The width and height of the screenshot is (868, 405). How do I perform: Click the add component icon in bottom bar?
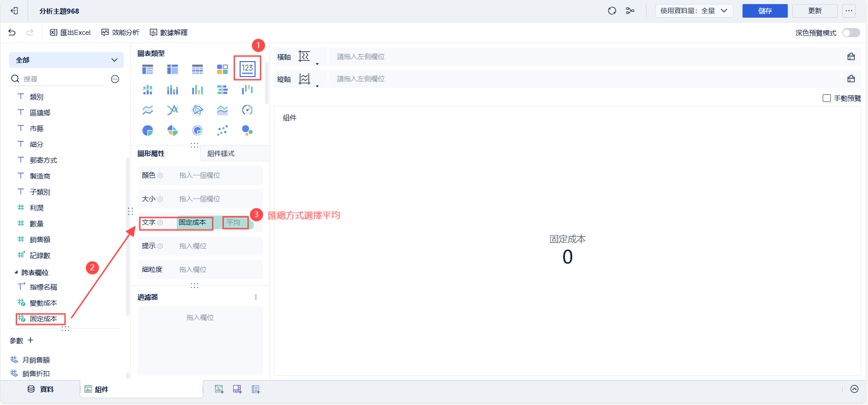tap(219, 389)
